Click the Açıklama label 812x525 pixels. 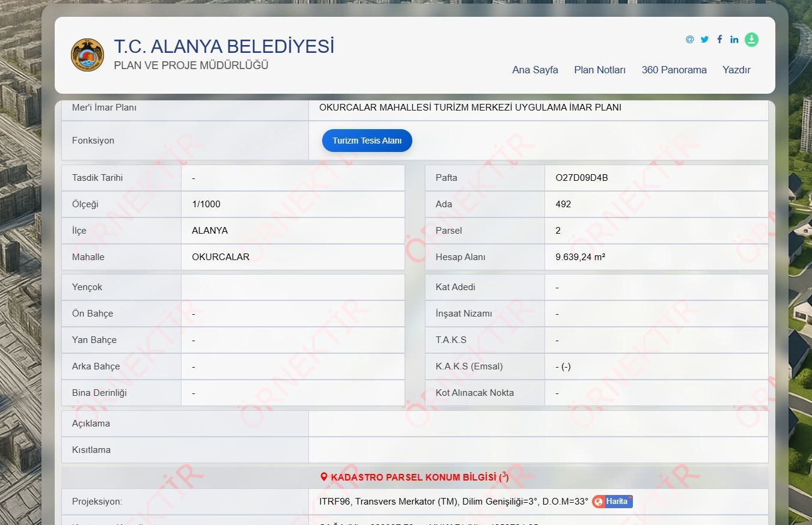(91, 423)
